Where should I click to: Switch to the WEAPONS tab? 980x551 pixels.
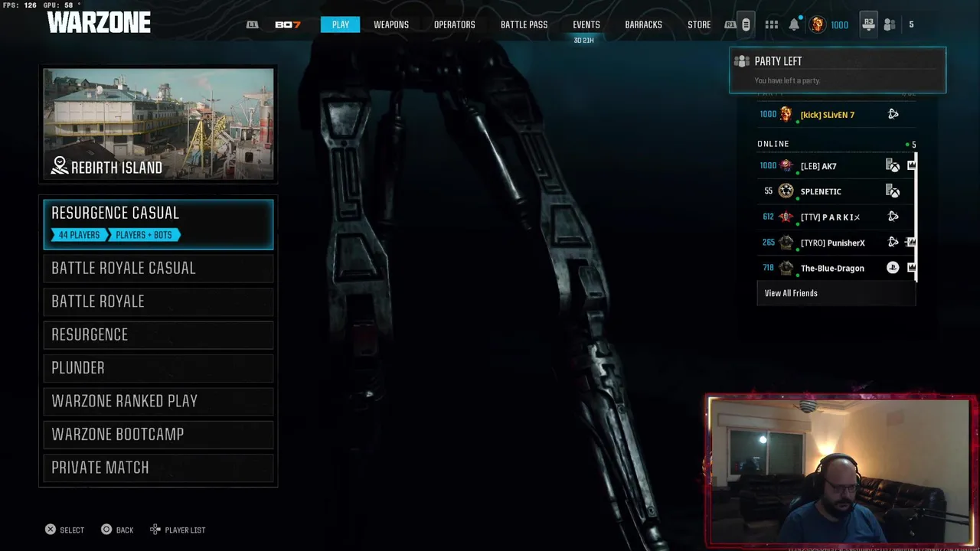click(x=391, y=24)
